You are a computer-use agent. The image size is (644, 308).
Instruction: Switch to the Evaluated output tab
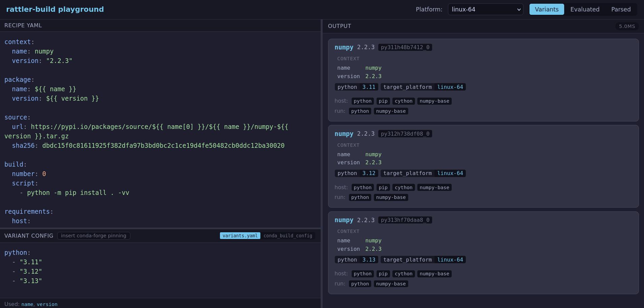(x=584, y=9)
